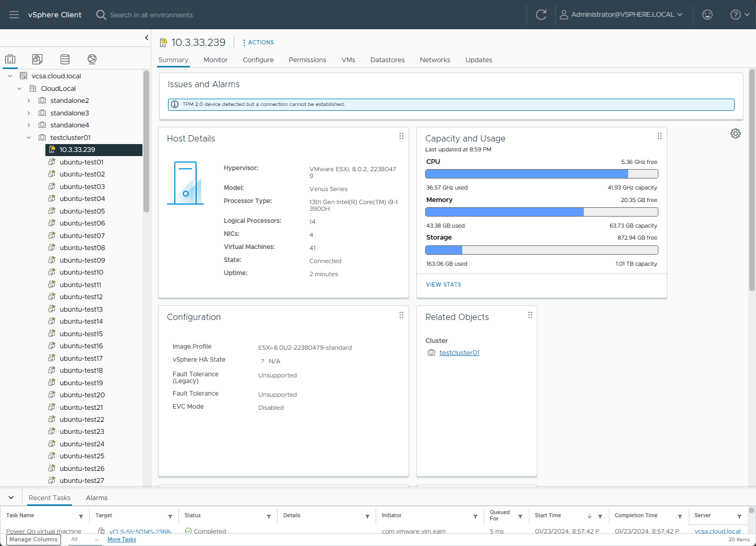Click in the environment search field
This screenshot has height=546, width=756.
(151, 15)
